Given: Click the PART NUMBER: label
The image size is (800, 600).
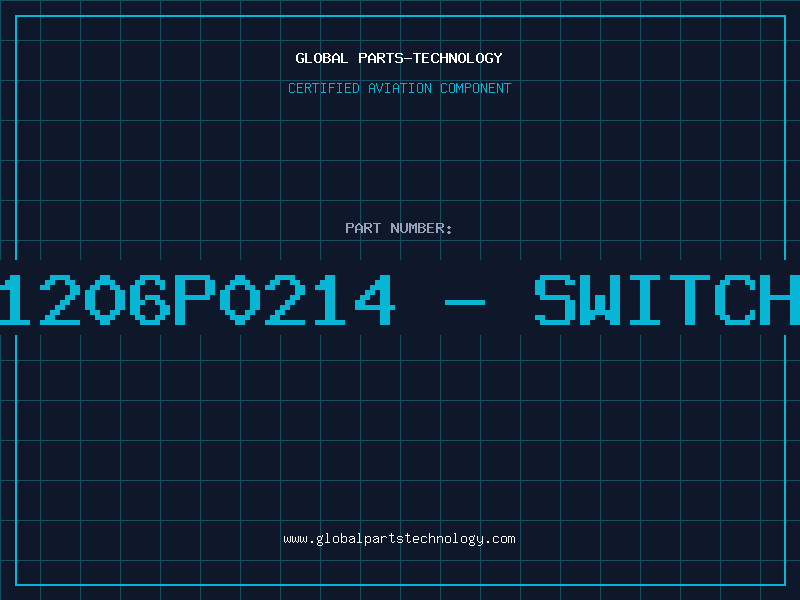Looking at the screenshot, I should click(399, 228).
